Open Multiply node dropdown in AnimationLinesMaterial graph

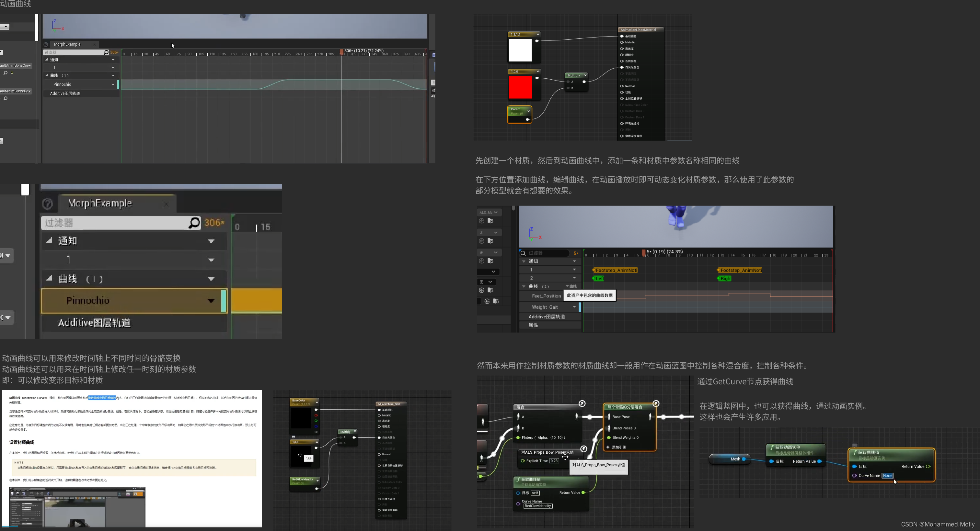click(x=585, y=75)
